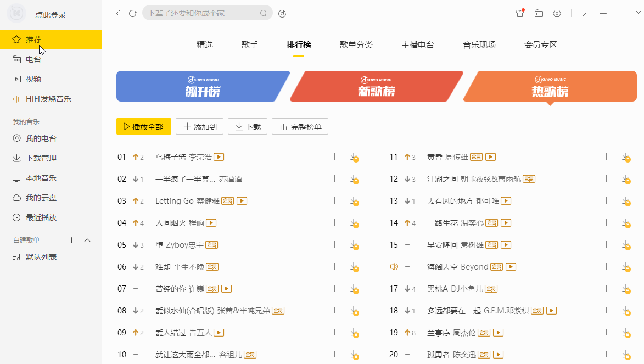
Task: Create a new playlist with the plus icon
Action: point(71,240)
